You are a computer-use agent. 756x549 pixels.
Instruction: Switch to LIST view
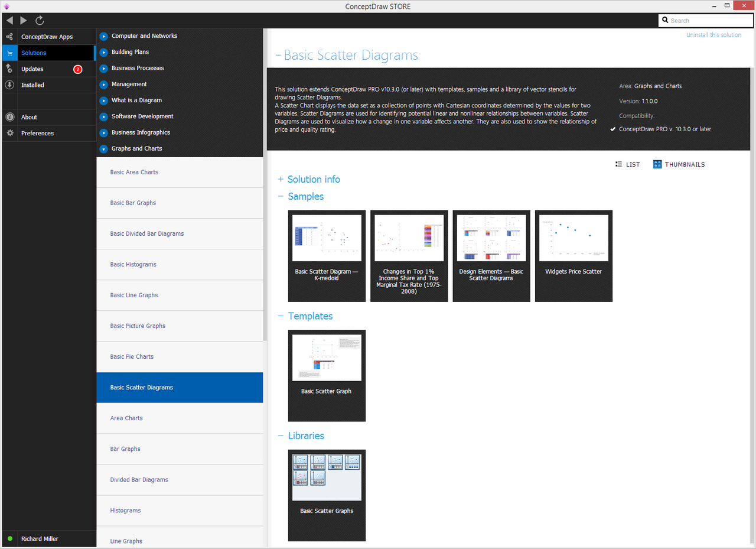point(627,164)
